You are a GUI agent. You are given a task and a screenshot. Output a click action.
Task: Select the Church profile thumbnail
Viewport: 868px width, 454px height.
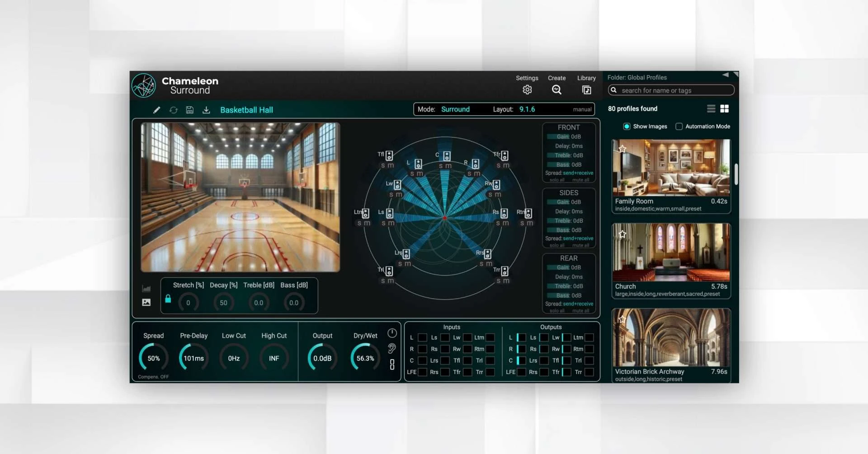(671, 252)
